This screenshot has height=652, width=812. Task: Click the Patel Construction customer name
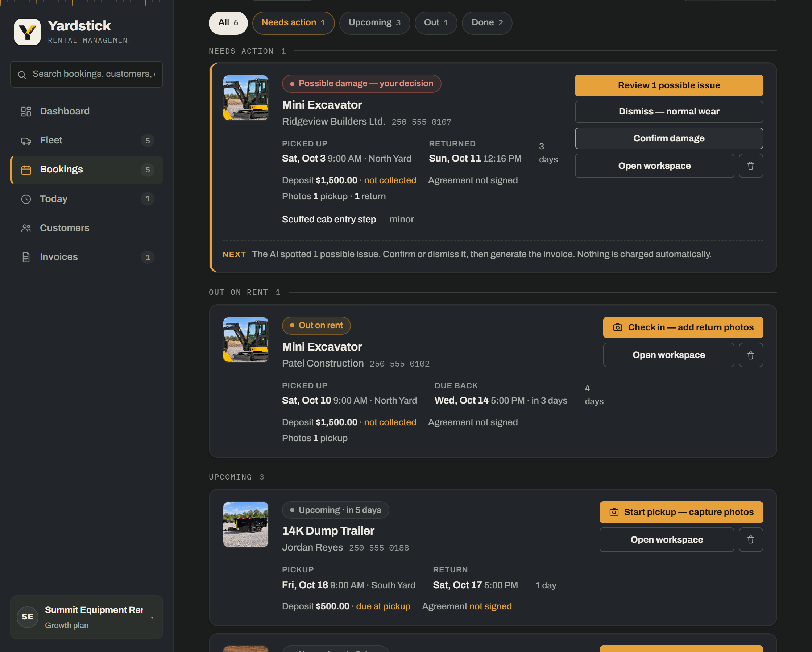pos(323,364)
